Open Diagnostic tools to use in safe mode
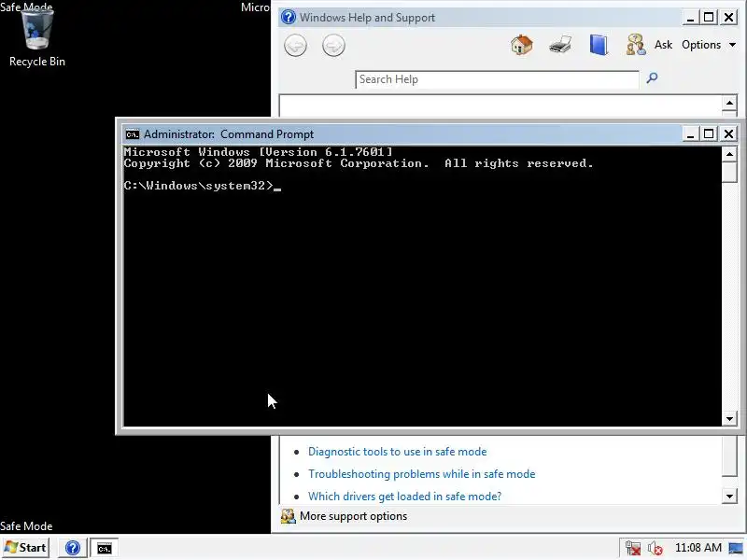Image resolution: width=747 pixels, height=560 pixels. click(x=398, y=452)
